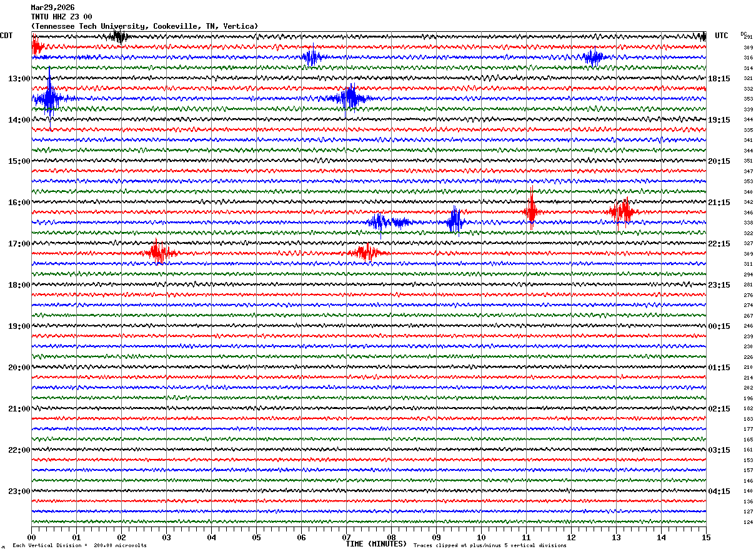Click the TIME (MINUTES) axis title
Viewport: 756px width, 554px height.
[x=376, y=544]
